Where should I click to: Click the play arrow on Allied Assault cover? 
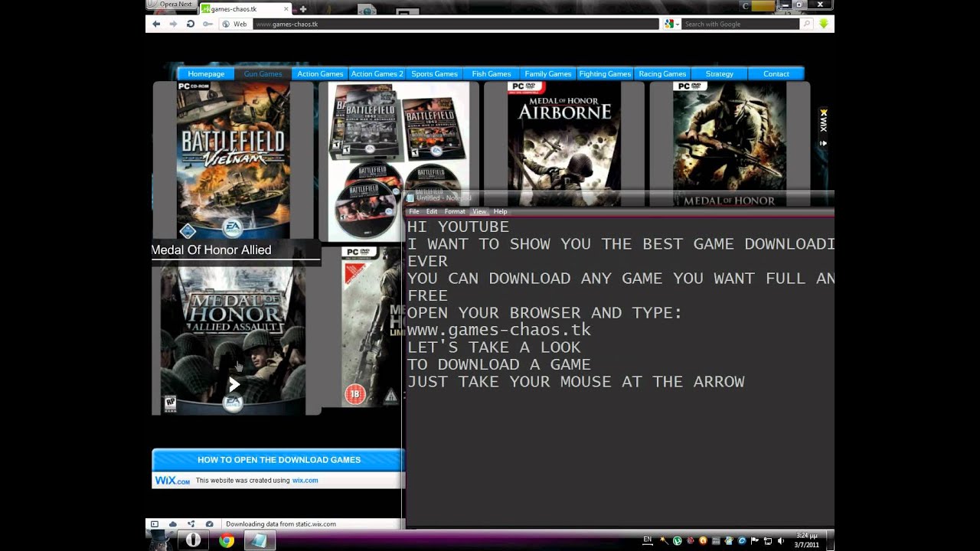point(234,385)
